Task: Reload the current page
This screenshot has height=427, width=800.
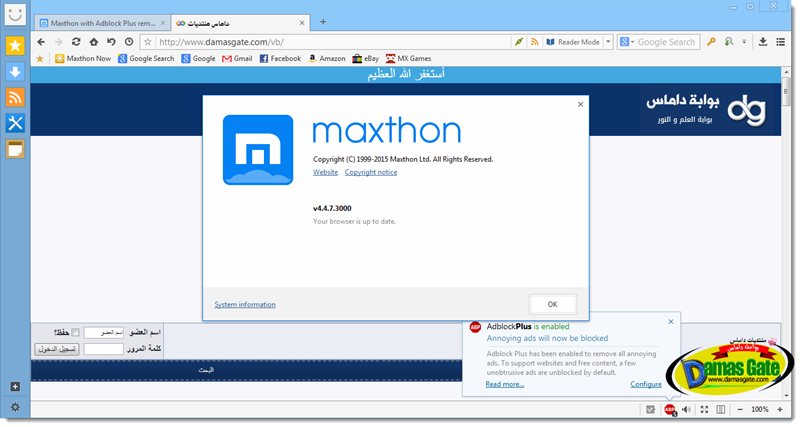Action: click(x=76, y=42)
